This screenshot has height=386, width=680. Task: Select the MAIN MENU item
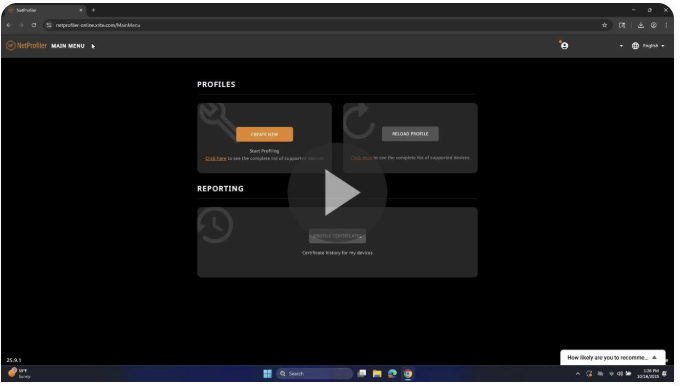tap(68, 46)
